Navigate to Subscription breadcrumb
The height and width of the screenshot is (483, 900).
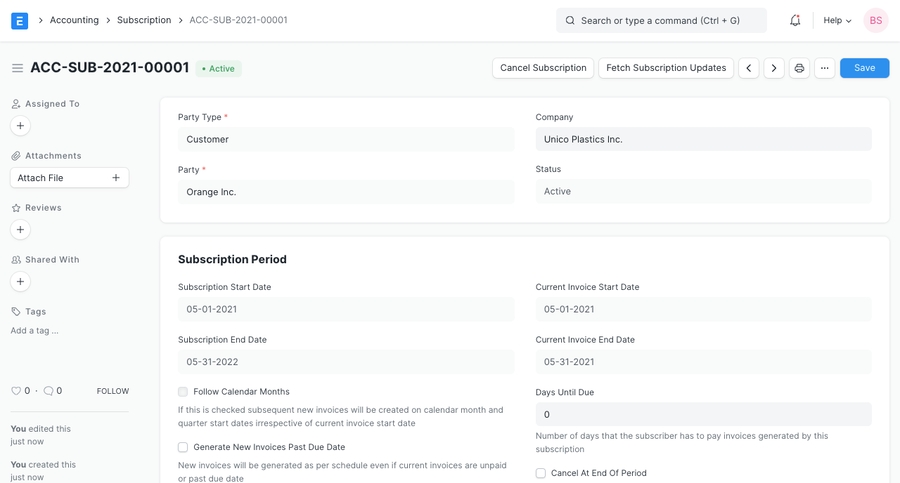(144, 20)
